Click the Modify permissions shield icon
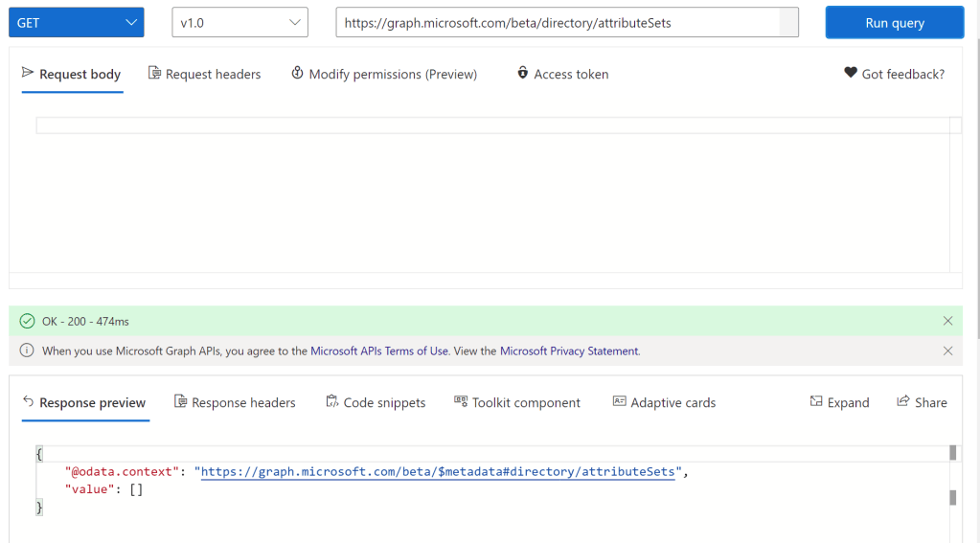Viewport: 980px width, 543px height. (x=297, y=74)
